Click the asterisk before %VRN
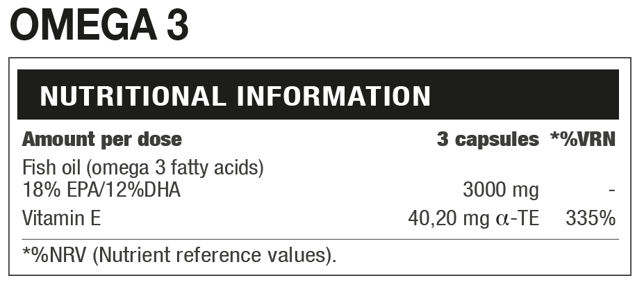This screenshot has height=285, width=644. [x=555, y=136]
